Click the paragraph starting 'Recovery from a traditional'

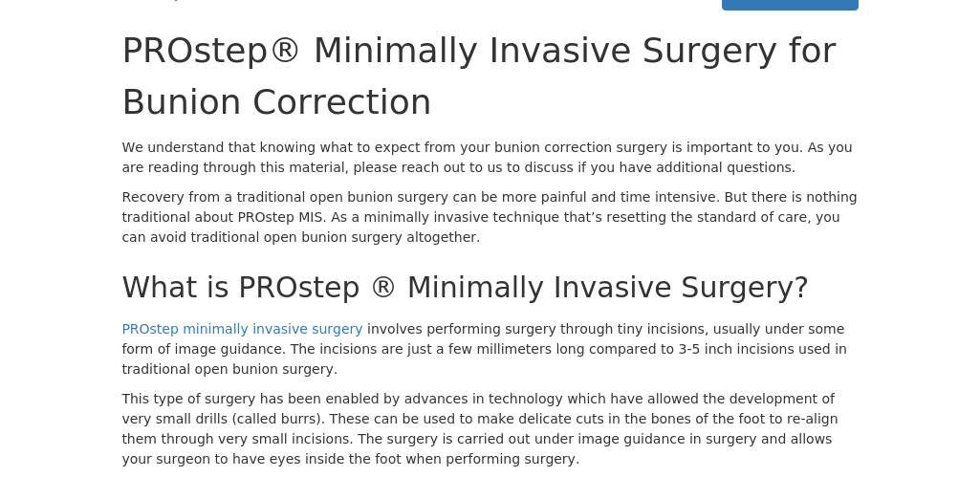[489, 217]
